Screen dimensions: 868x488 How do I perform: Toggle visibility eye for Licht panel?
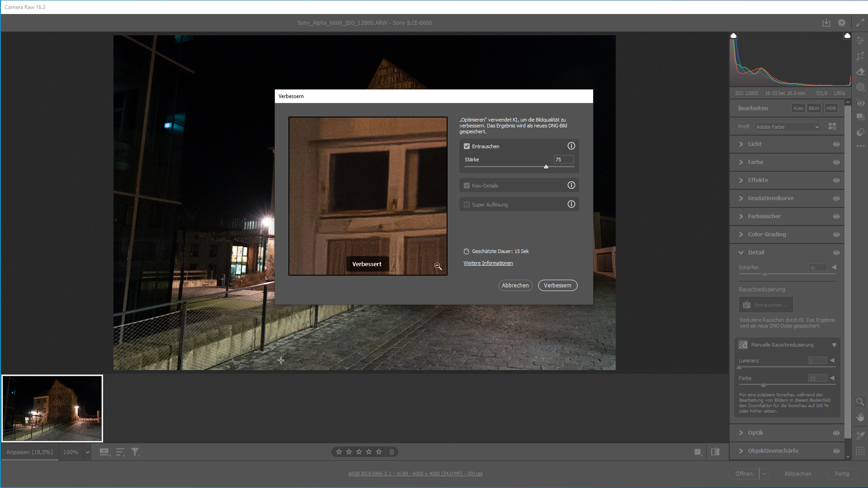click(x=836, y=144)
